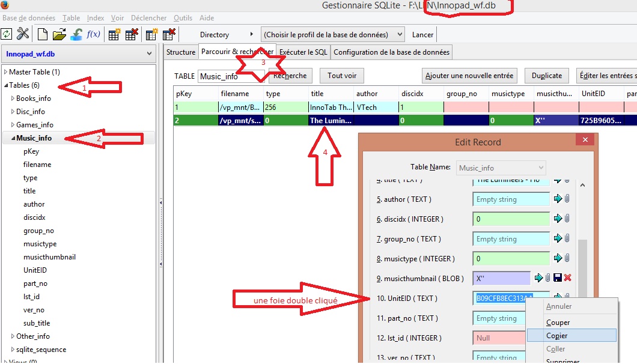Click the Tout voir button
Image resolution: width=637 pixels, height=364 pixels.
(341, 76)
